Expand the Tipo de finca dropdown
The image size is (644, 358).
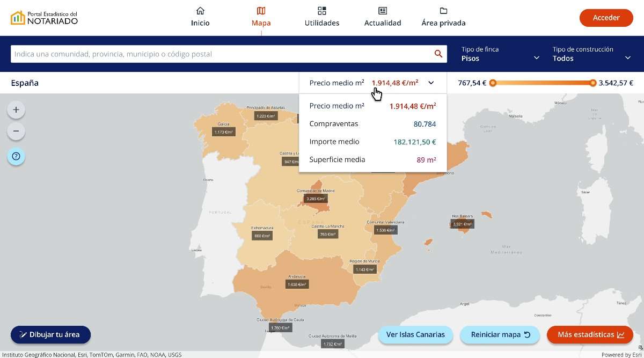coord(500,54)
